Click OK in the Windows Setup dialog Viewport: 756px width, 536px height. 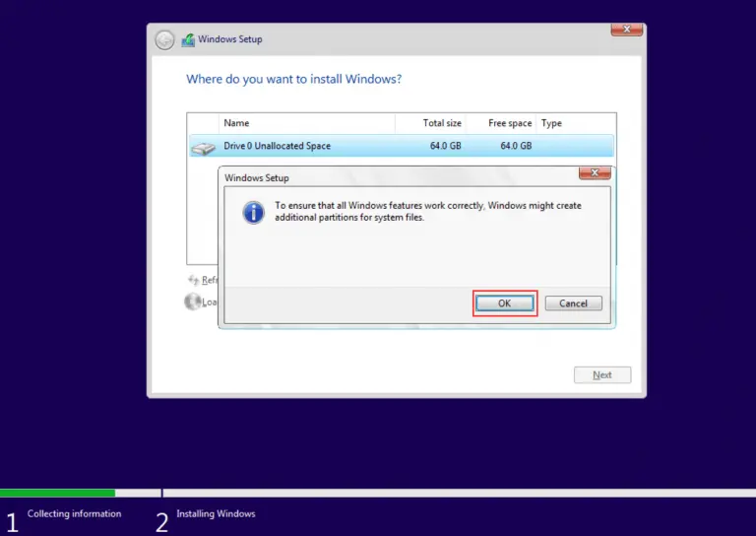click(505, 302)
